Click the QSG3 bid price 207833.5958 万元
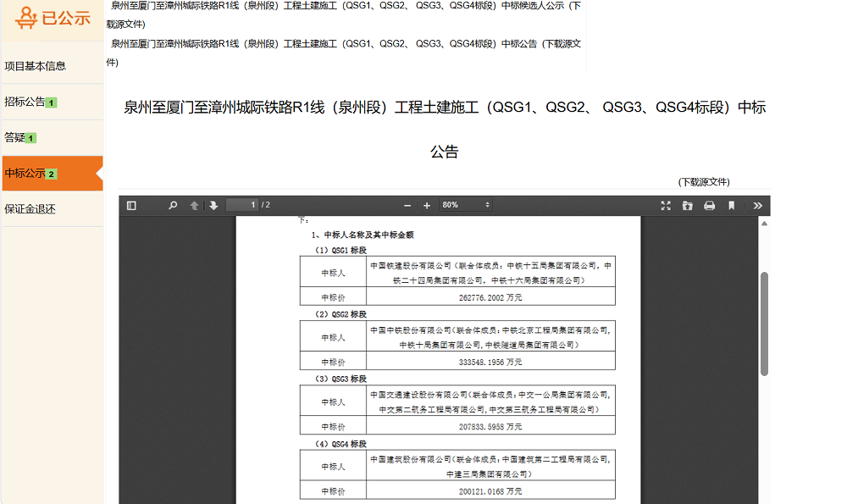Image resolution: width=847 pixels, height=504 pixels. pos(490,427)
